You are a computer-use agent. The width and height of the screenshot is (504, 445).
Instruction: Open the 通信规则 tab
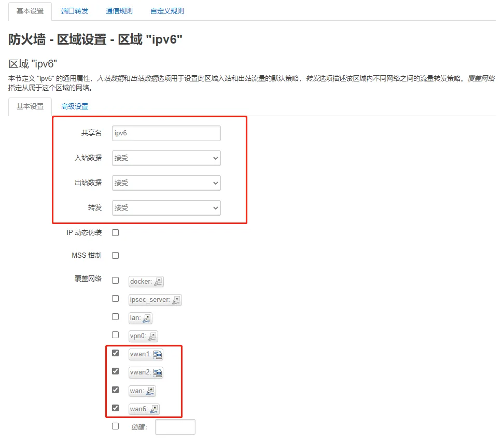click(x=119, y=11)
